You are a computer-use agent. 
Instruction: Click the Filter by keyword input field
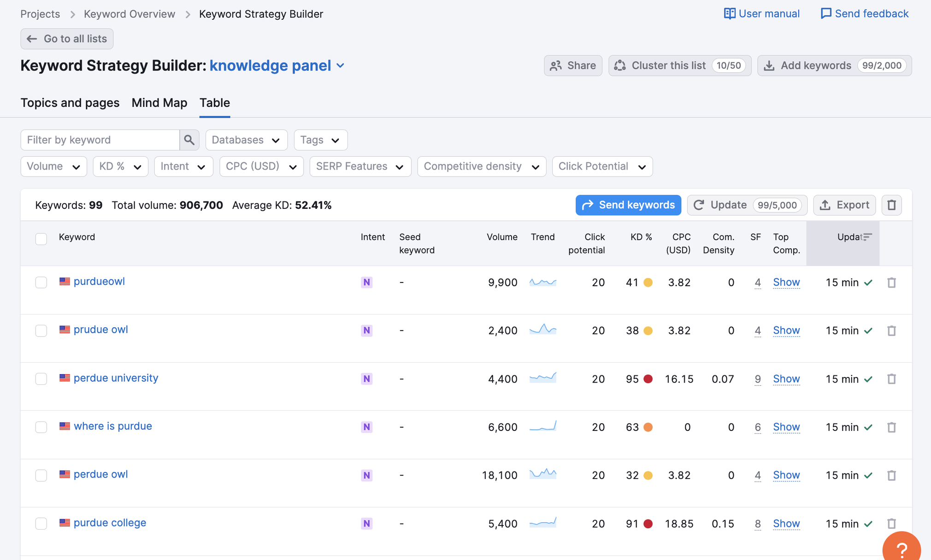click(x=100, y=140)
